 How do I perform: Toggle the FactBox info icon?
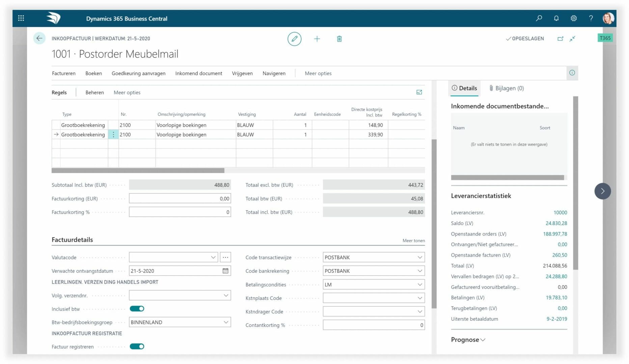(x=572, y=73)
